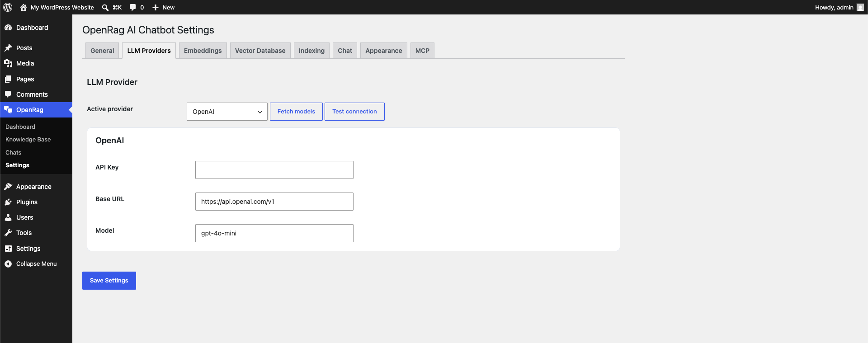
Task: Click the OpenRag chat icon
Action: pos(8,110)
